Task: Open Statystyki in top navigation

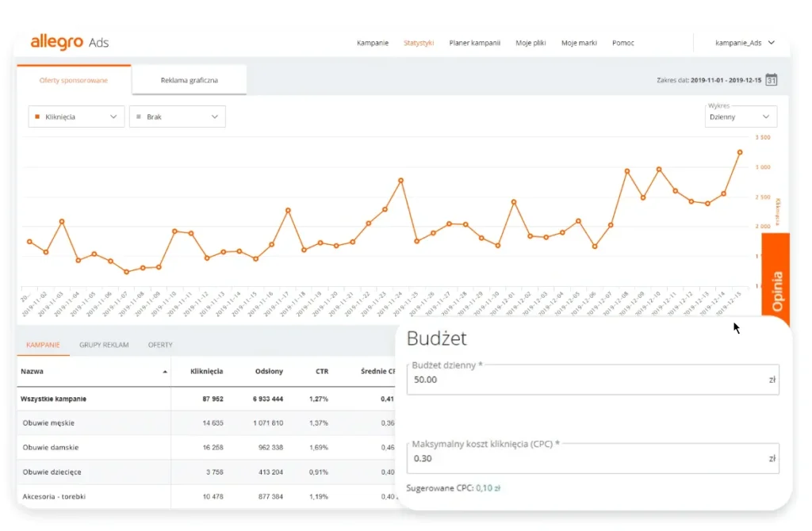Action: (419, 43)
